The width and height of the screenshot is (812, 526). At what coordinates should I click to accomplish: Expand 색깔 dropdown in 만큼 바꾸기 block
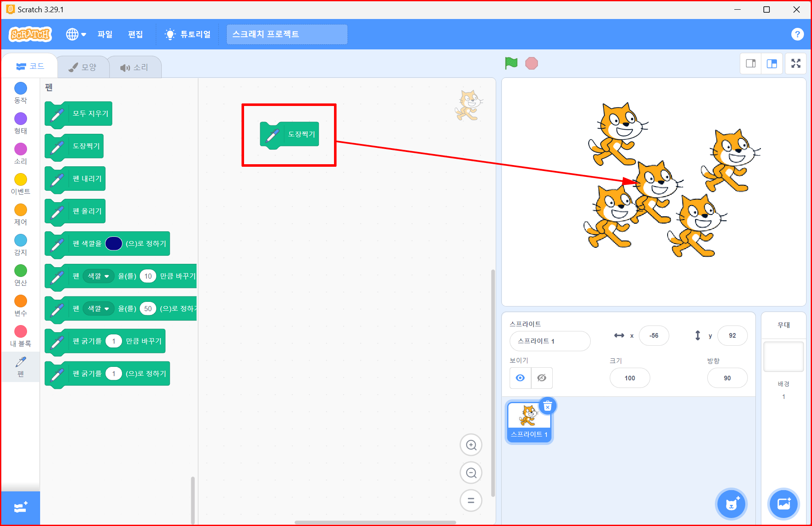pyautogui.click(x=98, y=276)
